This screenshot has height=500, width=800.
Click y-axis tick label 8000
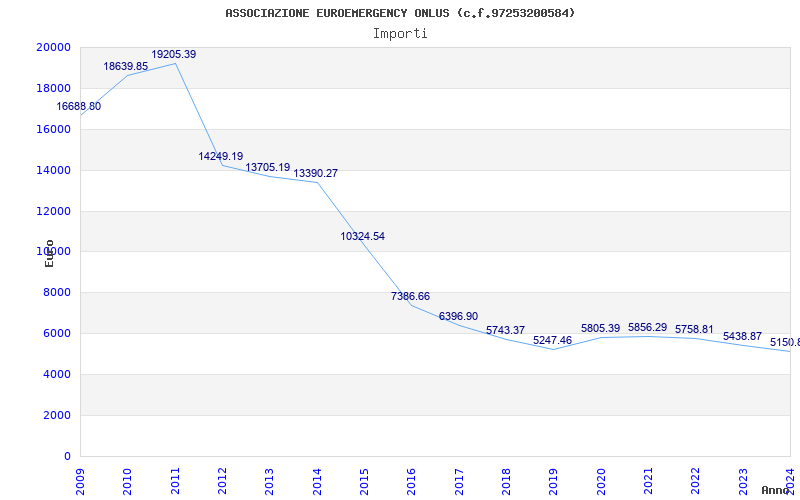coord(56,292)
